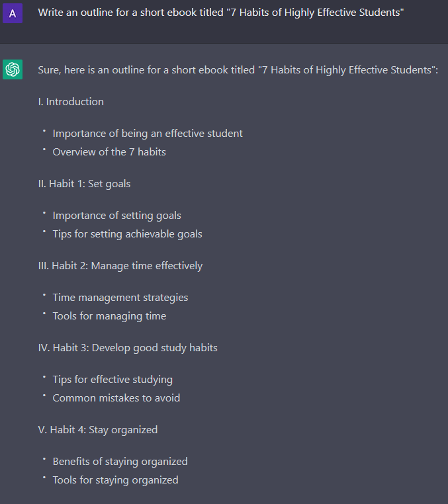Select the "II. Habit 1: Set goals" heading
This screenshot has height=504, width=448.
point(84,184)
